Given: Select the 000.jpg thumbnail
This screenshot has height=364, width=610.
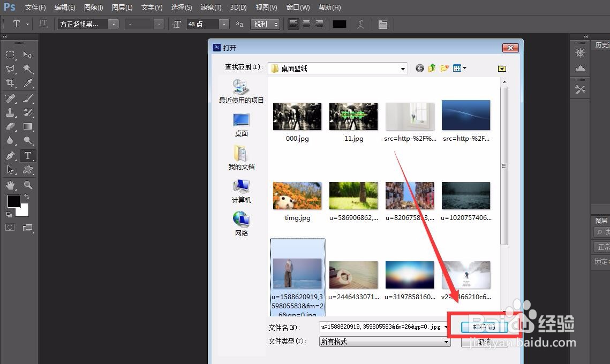Looking at the screenshot, I should [x=297, y=116].
